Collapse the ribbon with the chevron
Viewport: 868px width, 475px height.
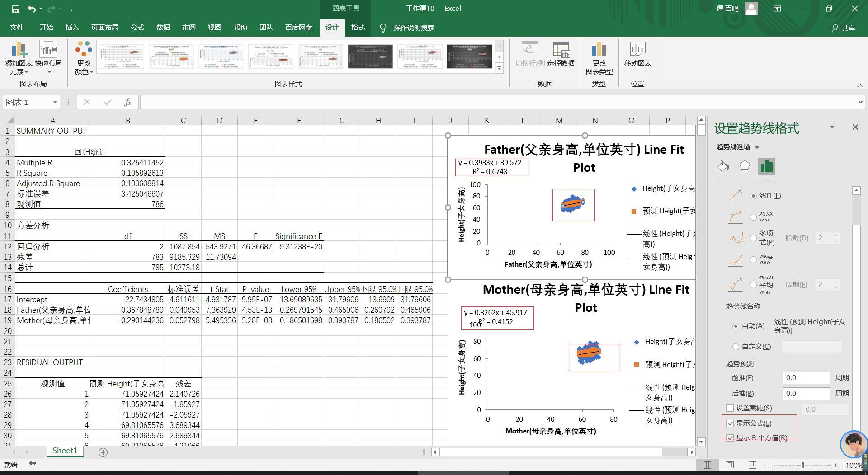coord(860,85)
